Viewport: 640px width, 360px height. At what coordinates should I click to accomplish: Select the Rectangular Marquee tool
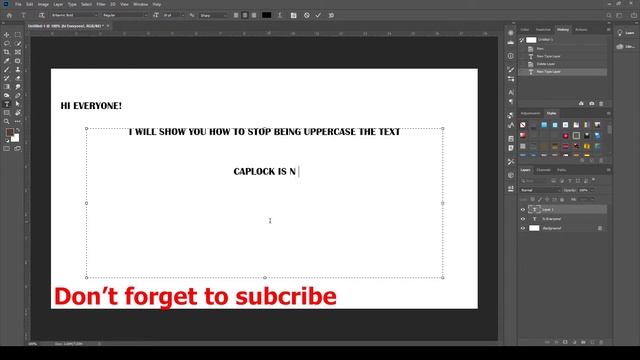coord(18,35)
